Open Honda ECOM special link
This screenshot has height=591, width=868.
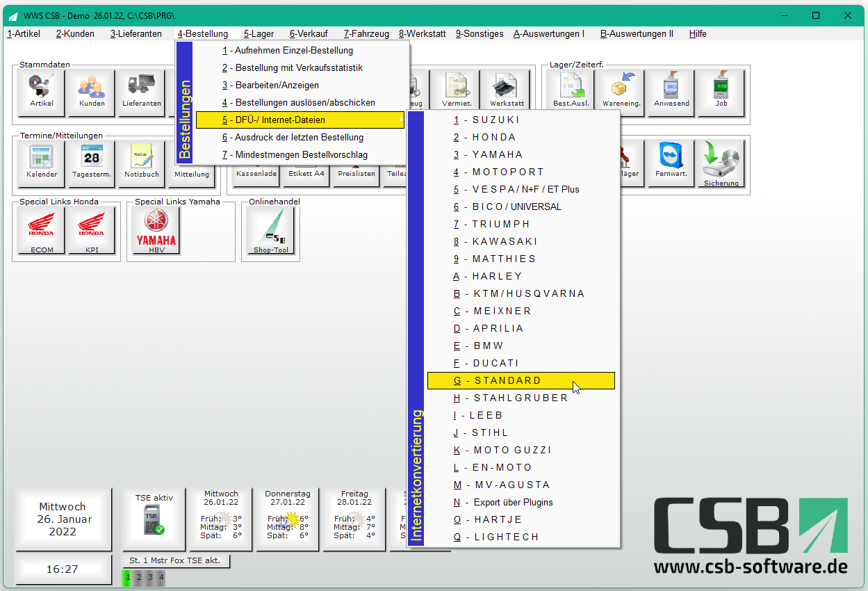(42, 231)
